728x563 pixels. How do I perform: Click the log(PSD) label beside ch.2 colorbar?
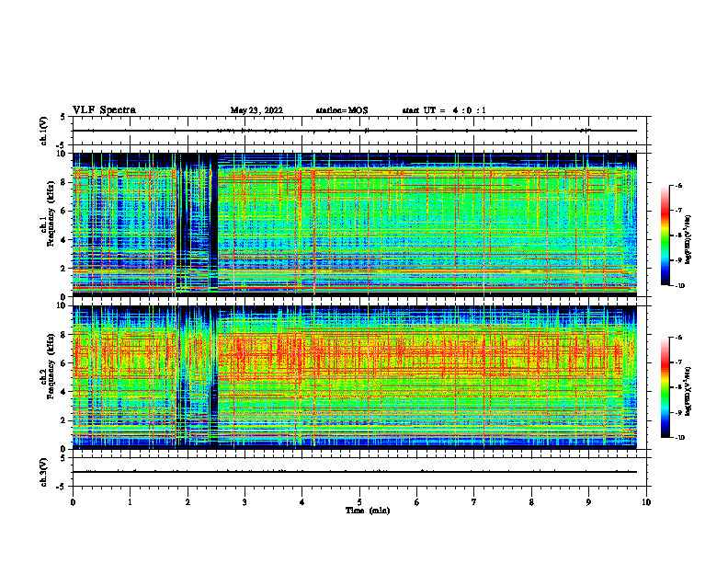(x=688, y=391)
